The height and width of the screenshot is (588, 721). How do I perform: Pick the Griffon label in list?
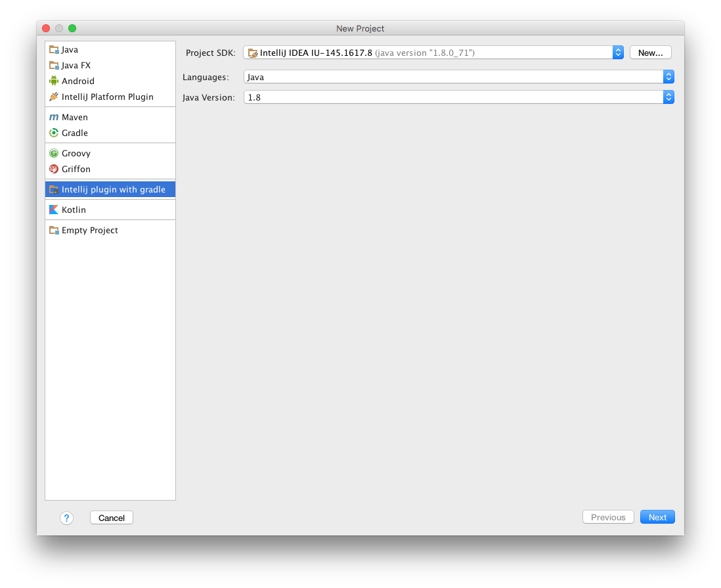coord(76,169)
